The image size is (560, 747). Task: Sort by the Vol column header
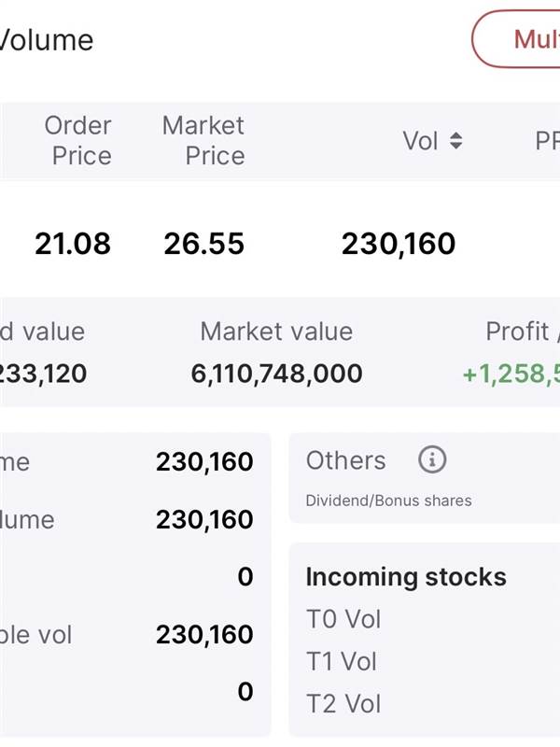point(420,141)
